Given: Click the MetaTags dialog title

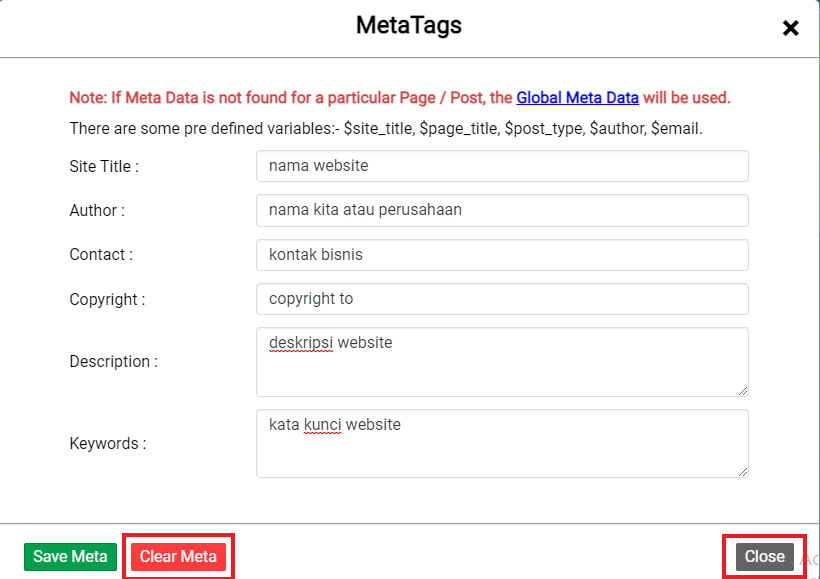Looking at the screenshot, I should click(407, 26).
